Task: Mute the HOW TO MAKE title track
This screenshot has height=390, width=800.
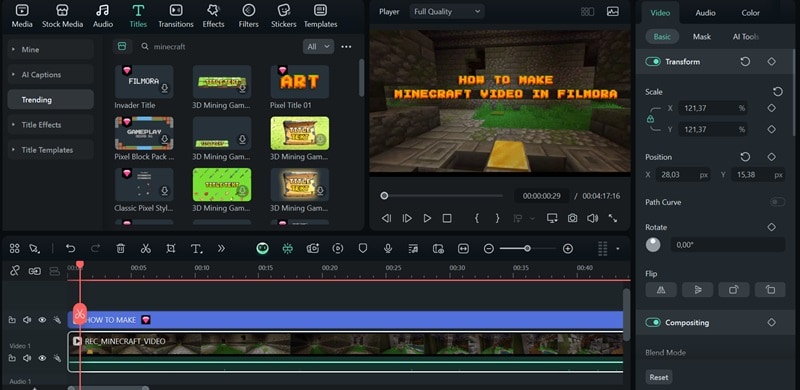Action: (27, 320)
